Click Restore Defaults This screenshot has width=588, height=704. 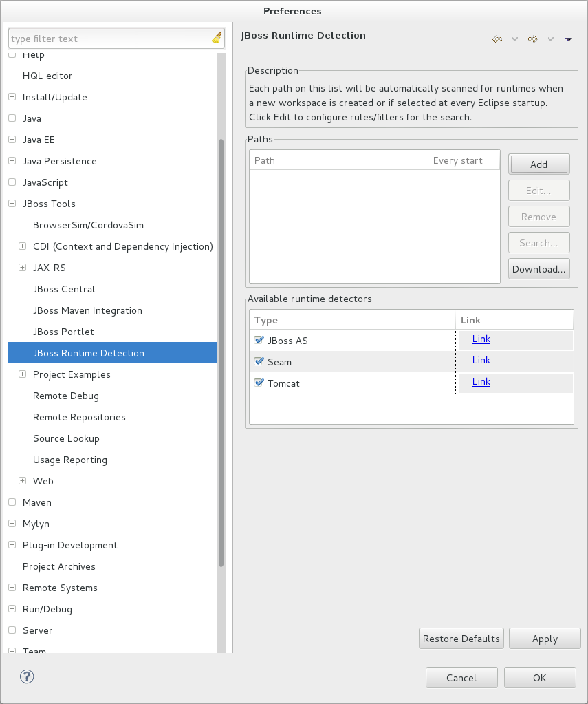pyautogui.click(x=461, y=638)
